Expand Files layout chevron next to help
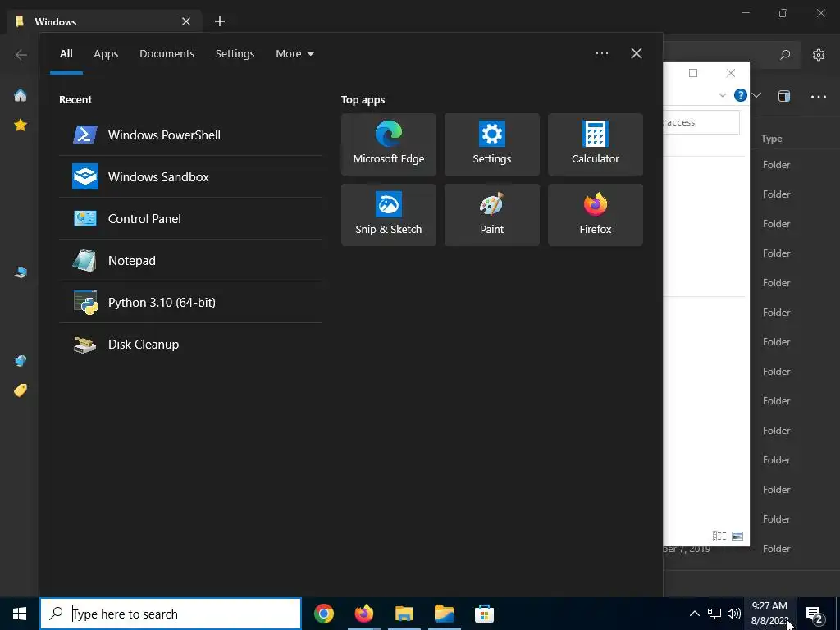Screen dimensions: 840x630 [x=756, y=95]
